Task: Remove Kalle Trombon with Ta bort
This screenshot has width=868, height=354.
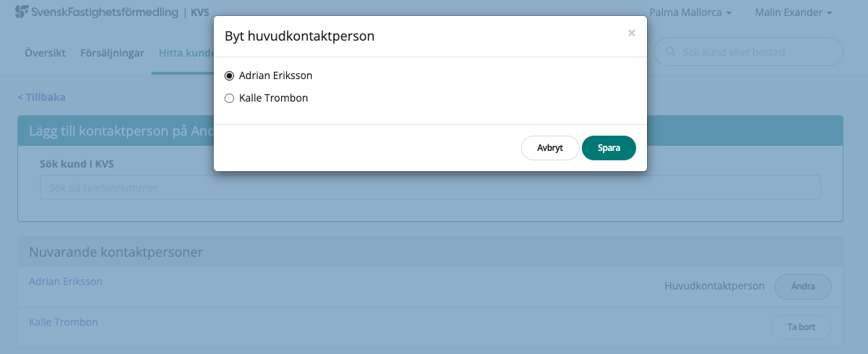Action: pos(801,327)
